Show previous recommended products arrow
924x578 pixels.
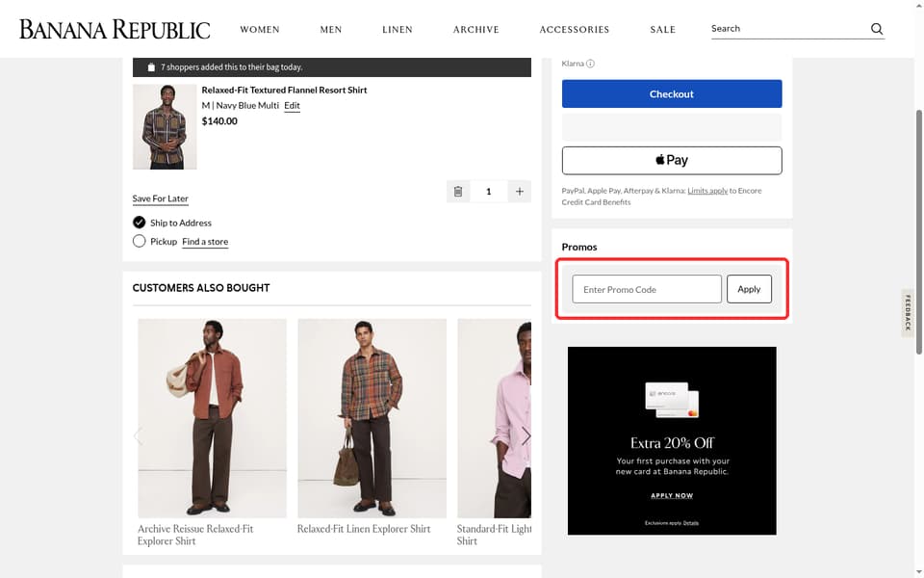coord(138,435)
